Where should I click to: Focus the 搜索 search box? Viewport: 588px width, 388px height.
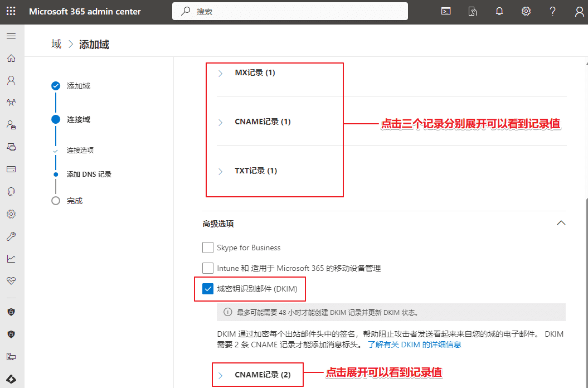pos(290,11)
